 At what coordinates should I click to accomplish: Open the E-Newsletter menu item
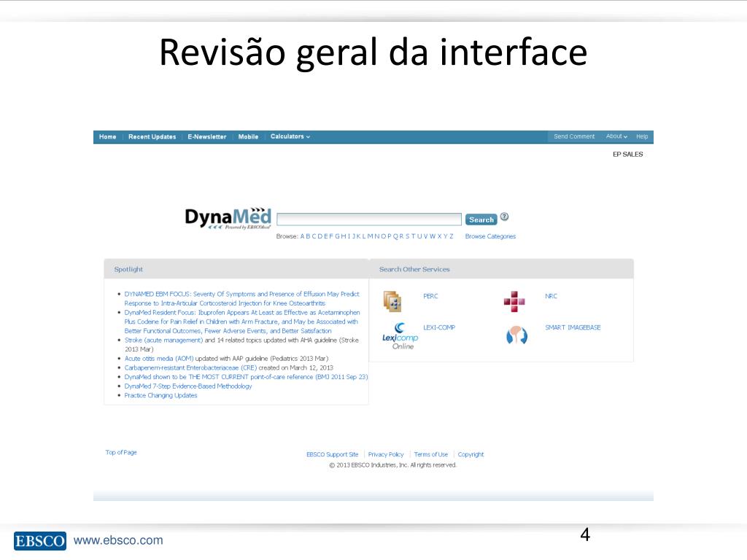point(206,136)
